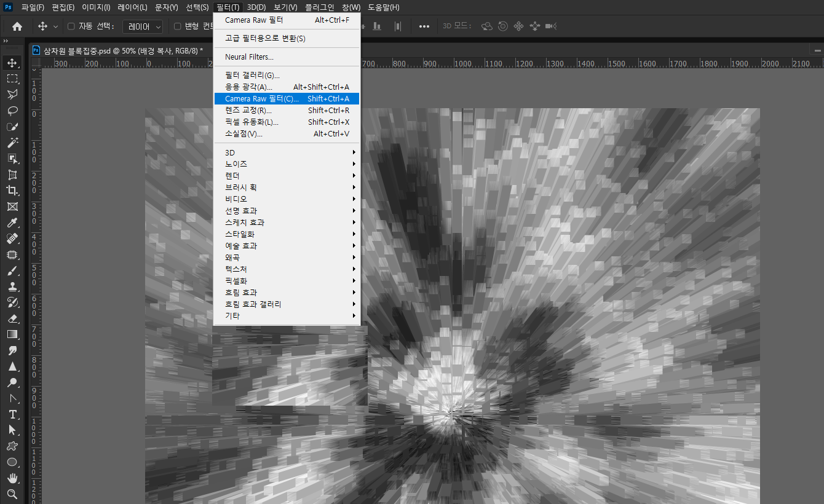Image resolution: width=824 pixels, height=504 pixels.
Task: Select the Path Selection tool
Action: pyautogui.click(x=12, y=430)
